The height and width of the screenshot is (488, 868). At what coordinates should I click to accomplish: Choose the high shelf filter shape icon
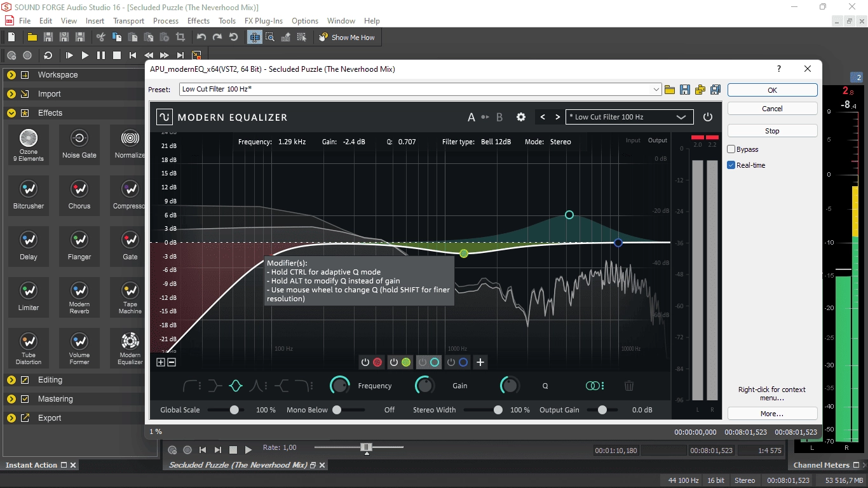pos(281,386)
